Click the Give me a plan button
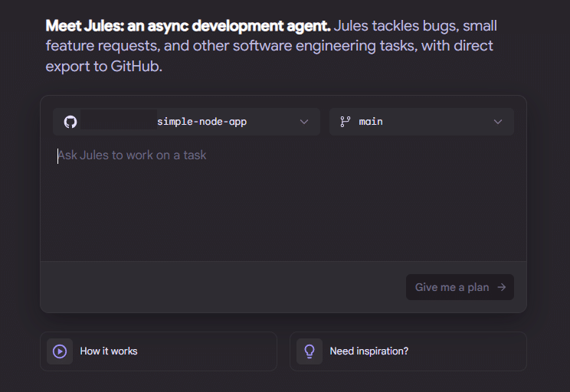This screenshot has height=392, width=570. click(460, 287)
